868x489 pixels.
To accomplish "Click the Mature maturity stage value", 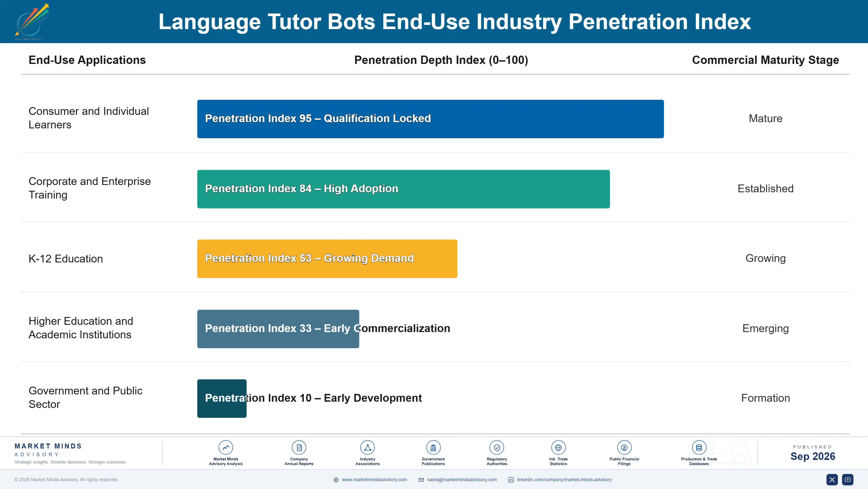I will (765, 118).
